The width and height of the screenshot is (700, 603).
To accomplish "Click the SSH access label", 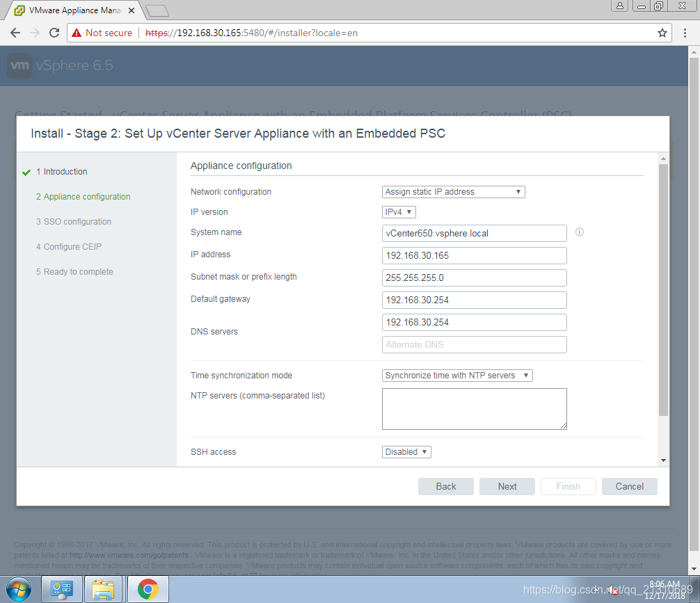I will pos(214,452).
